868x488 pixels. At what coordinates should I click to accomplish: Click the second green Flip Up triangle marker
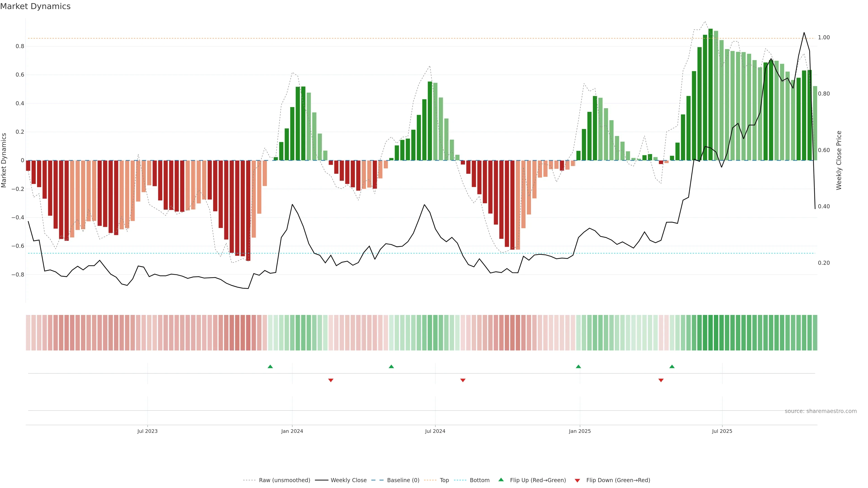391,366
